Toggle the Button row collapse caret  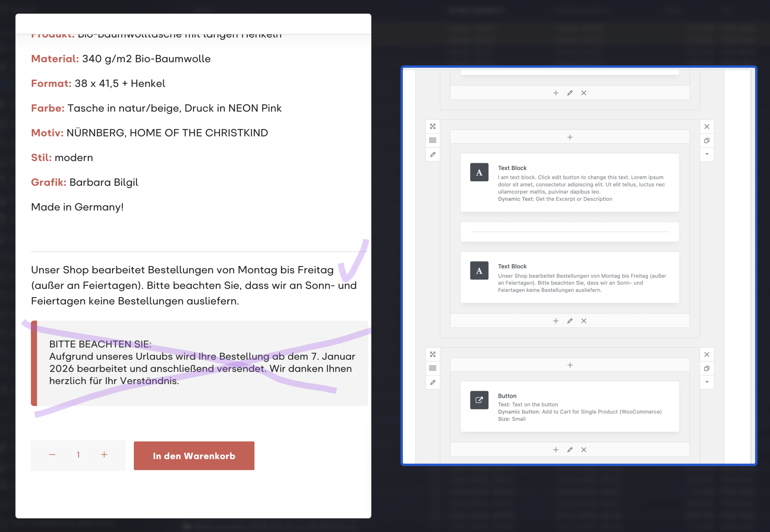coord(707,382)
